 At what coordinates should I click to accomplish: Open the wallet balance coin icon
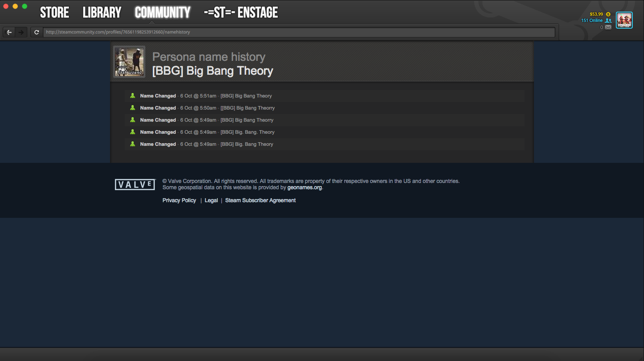point(608,14)
